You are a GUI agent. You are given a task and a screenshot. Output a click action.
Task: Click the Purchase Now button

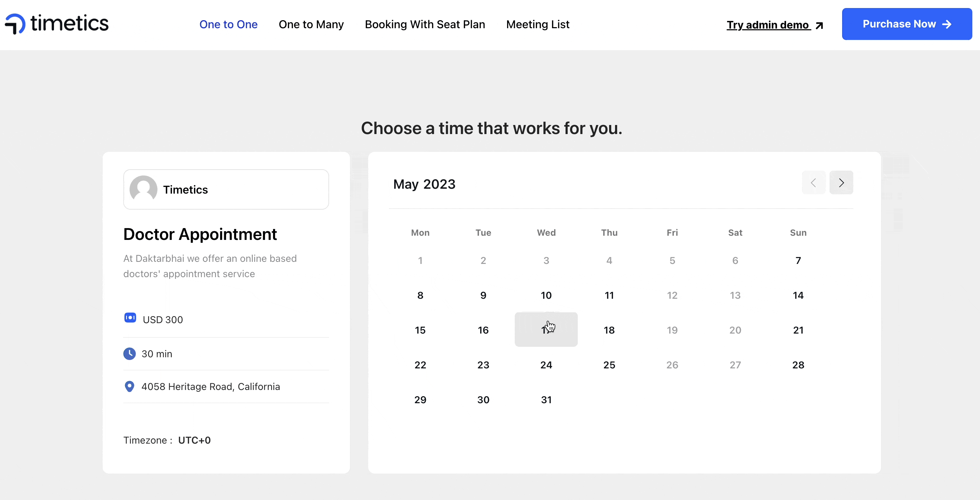point(907,24)
